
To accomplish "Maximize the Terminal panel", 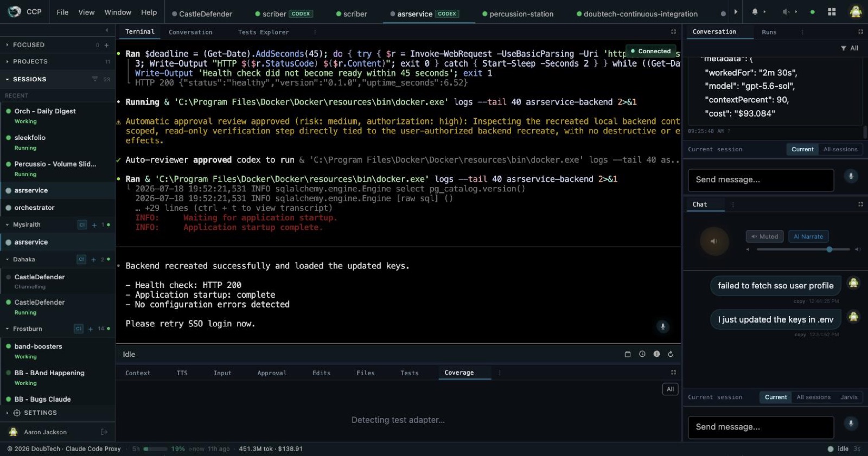I will coord(673,31).
